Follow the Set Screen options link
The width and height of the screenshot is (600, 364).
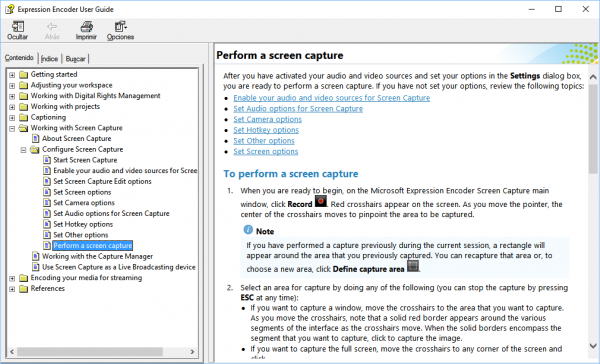click(266, 152)
